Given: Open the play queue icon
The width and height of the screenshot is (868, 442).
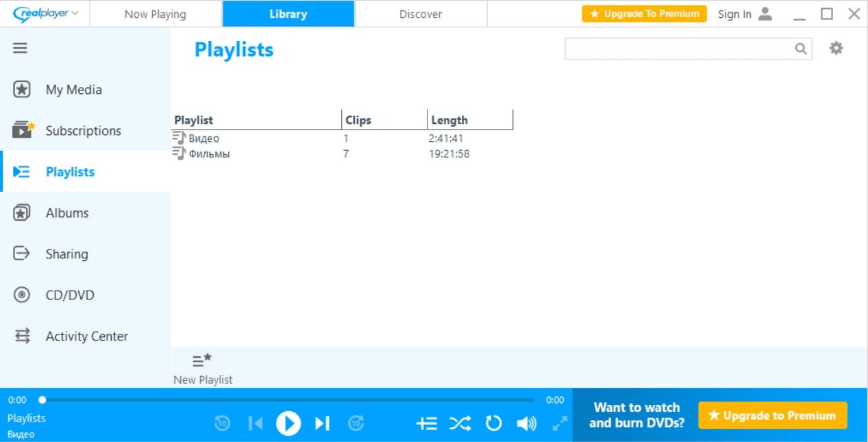Looking at the screenshot, I should [426, 423].
